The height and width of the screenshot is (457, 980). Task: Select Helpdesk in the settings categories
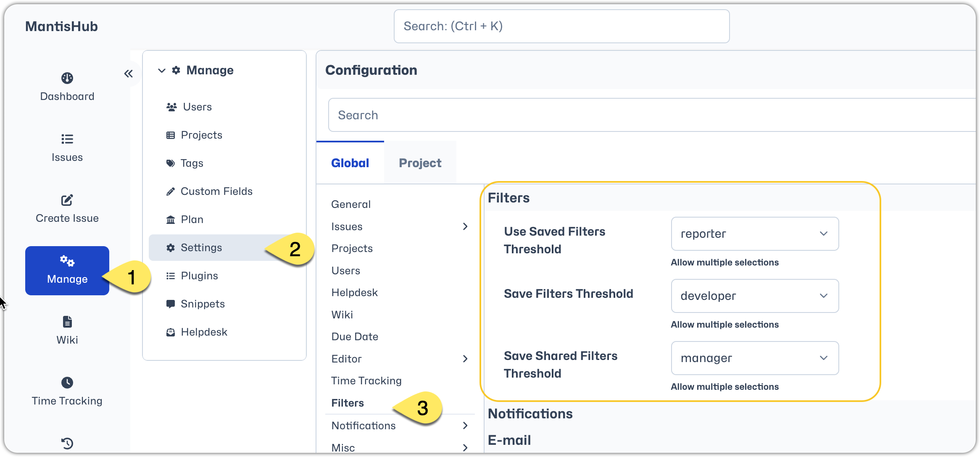(x=355, y=293)
